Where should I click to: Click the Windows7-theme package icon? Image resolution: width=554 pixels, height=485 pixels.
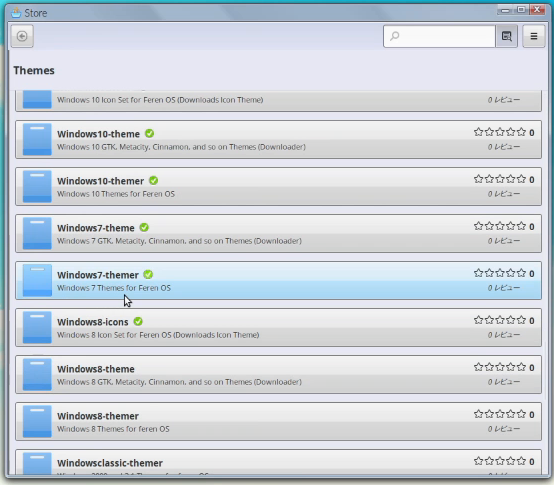pos(37,233)
